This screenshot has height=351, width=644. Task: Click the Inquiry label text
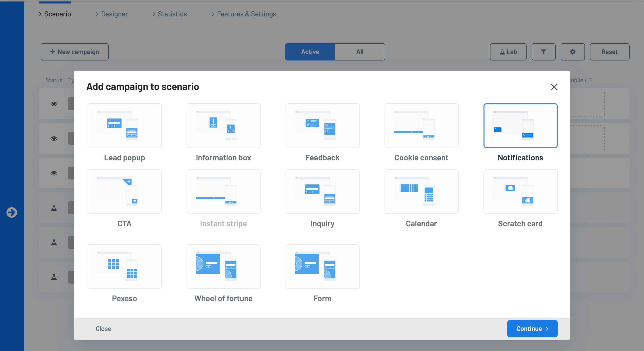[322, 224]
